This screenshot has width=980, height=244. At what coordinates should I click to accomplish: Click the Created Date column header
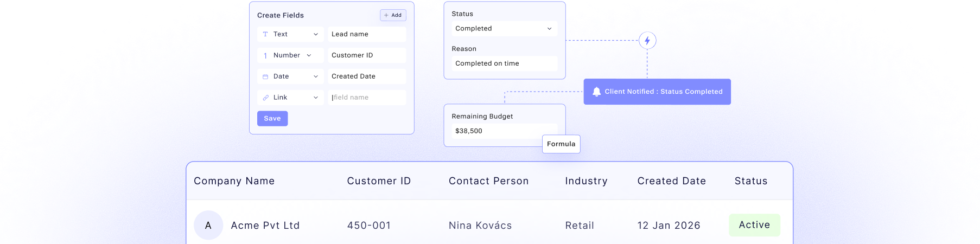(x=671, y=181)
